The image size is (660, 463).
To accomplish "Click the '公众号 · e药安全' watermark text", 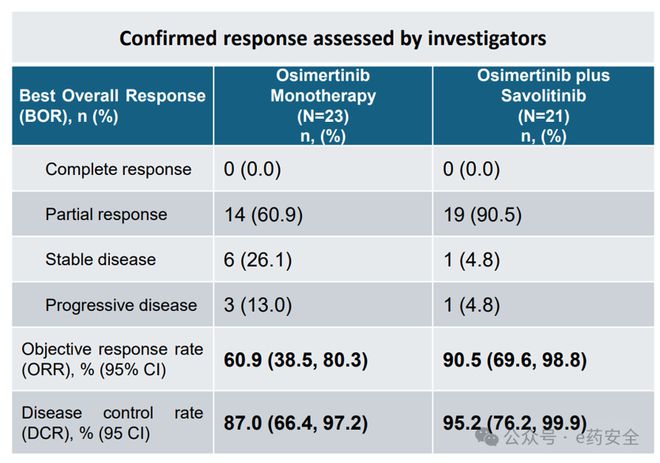I will 571,438.
